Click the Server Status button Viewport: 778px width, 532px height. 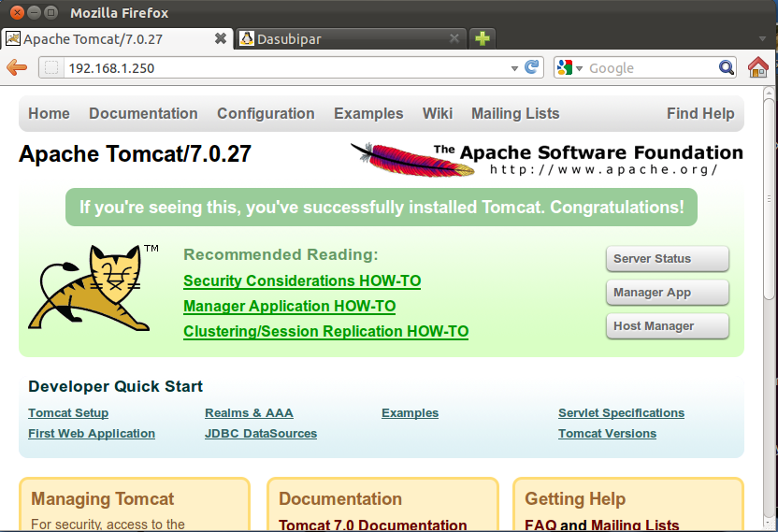668,259
